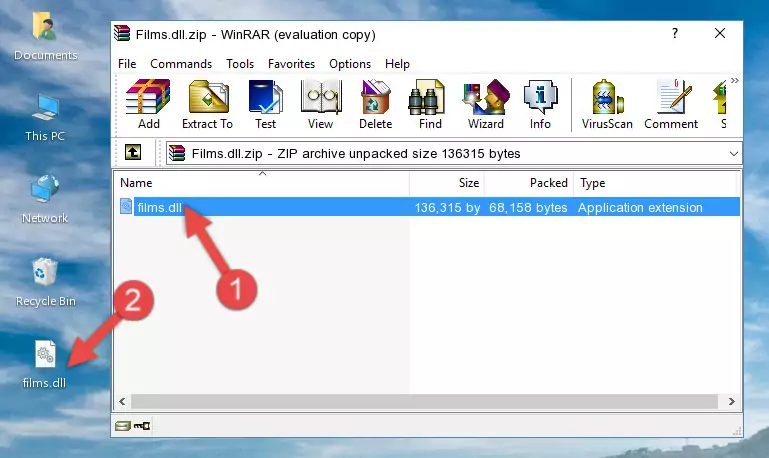Open the address bar dropdown arrow
The height and width of the screenshot is (458, 769).
[733, 153]
